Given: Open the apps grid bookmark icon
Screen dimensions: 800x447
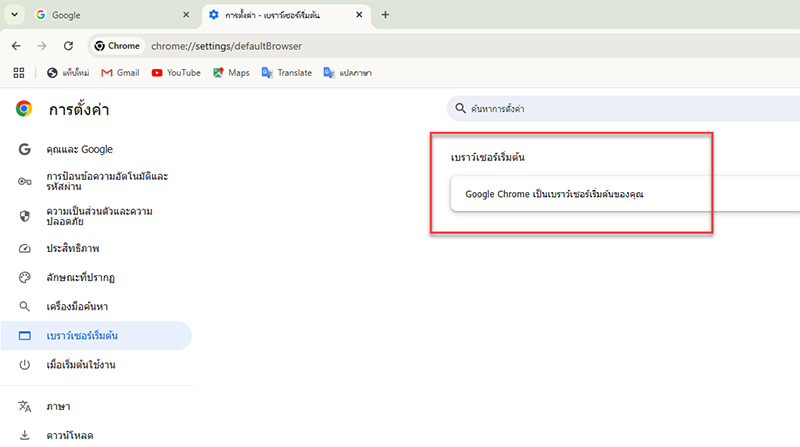Looking at the screenshot, I should tap(19, 73).
